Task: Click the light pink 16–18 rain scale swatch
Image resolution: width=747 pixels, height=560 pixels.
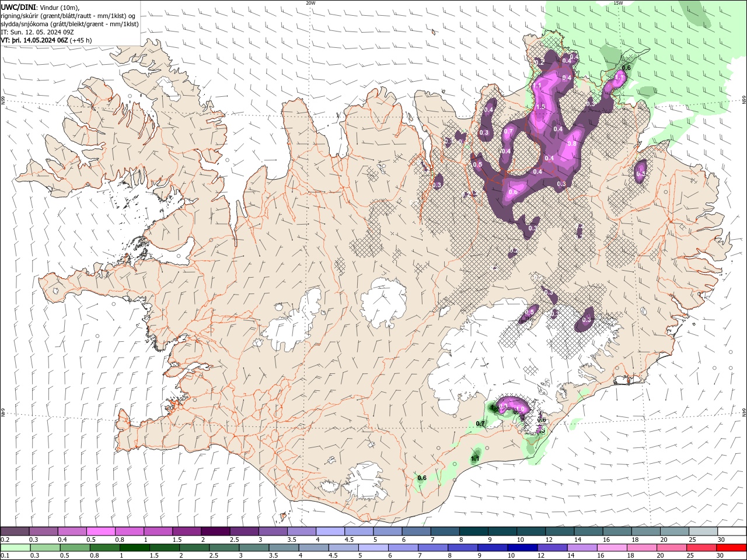Action: click(612, 548)
